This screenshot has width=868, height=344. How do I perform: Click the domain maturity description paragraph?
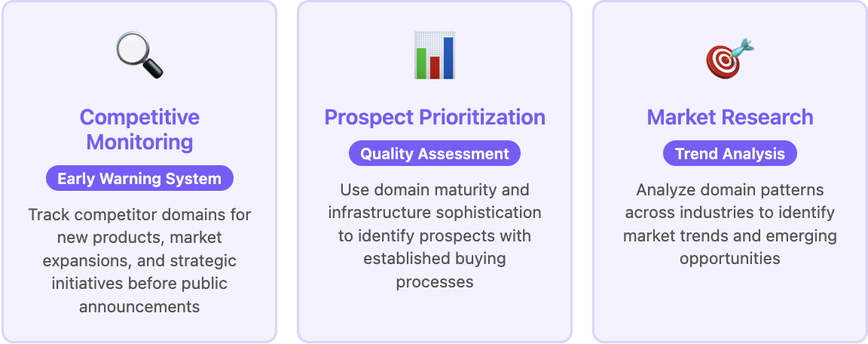(435, 235)
